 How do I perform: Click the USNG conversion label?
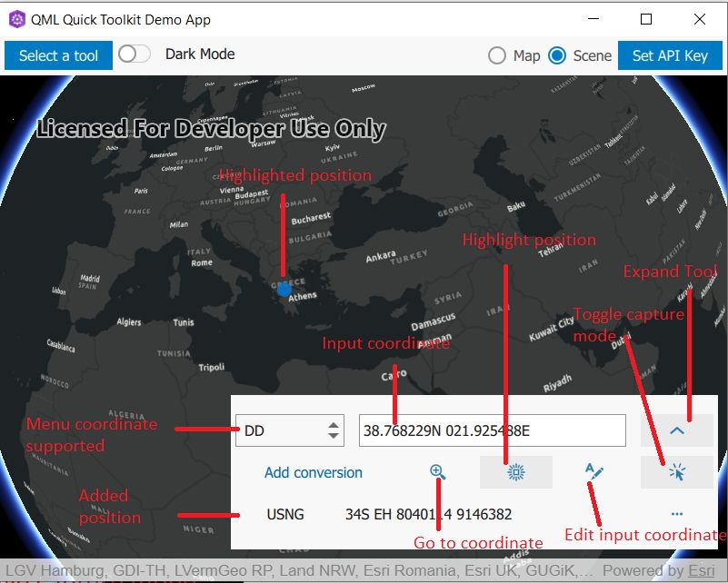[285, 514]
